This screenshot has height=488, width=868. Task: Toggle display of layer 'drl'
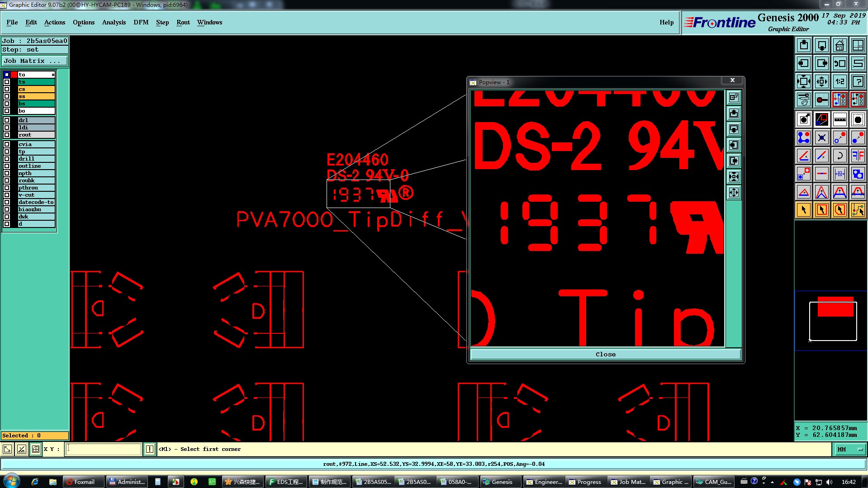(x=7, y=120)
